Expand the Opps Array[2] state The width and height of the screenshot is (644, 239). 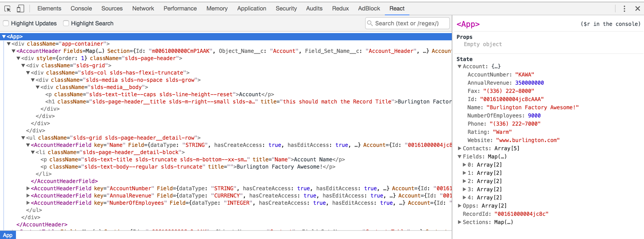(x=459, y=206)
